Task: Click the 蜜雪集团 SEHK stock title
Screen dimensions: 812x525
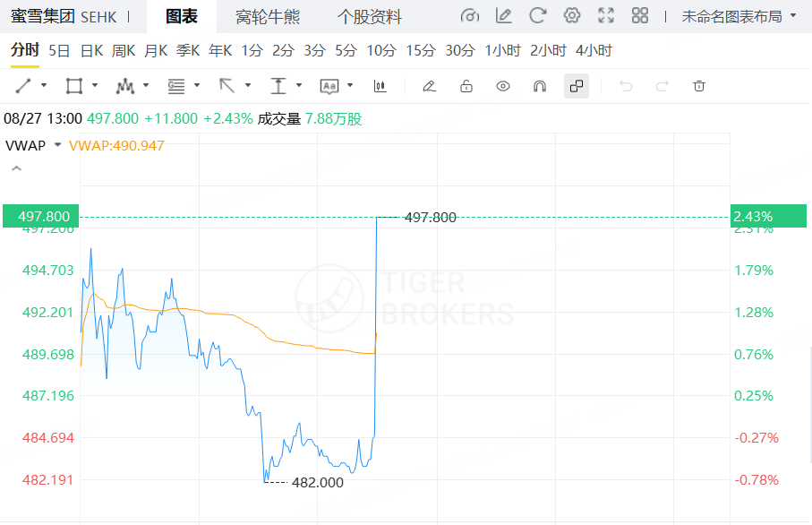Action: click(64, 17)
